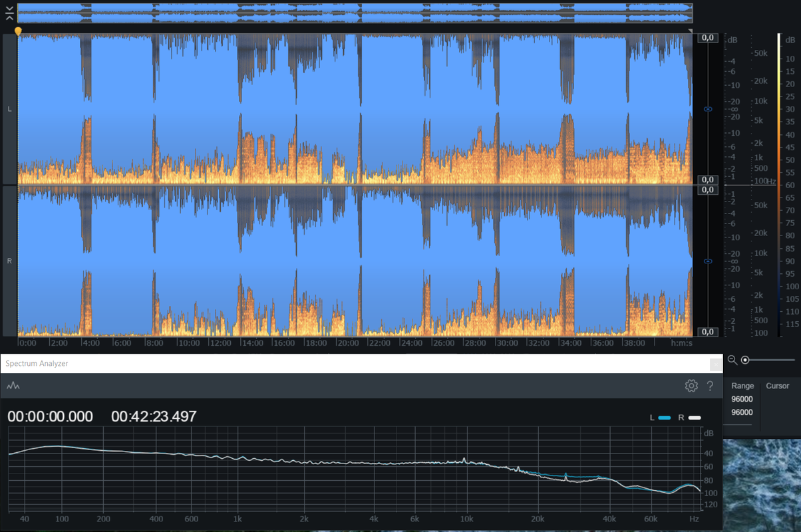Viewport: 801px width, 532px height.
Task: Click the second 96000 range value
Action: (x=742, y=412)
